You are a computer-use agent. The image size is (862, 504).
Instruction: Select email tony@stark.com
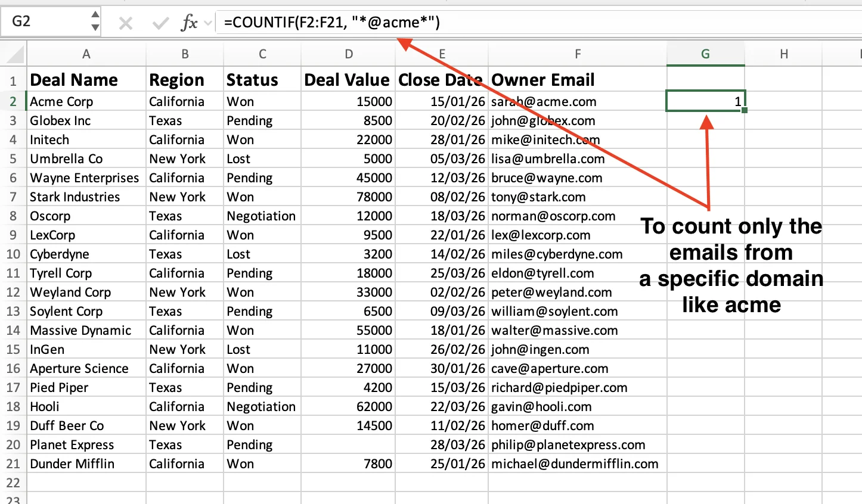pyautogui.click(x=578, y=197)
